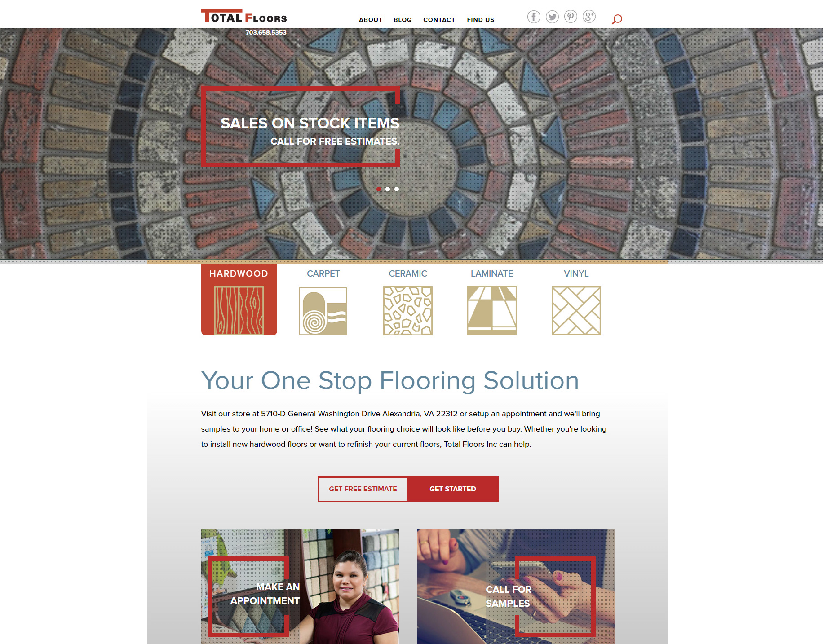Viewport: 823px width, 644px height.
Task: Open the Twitter social icon
Action: click(552, 17)
